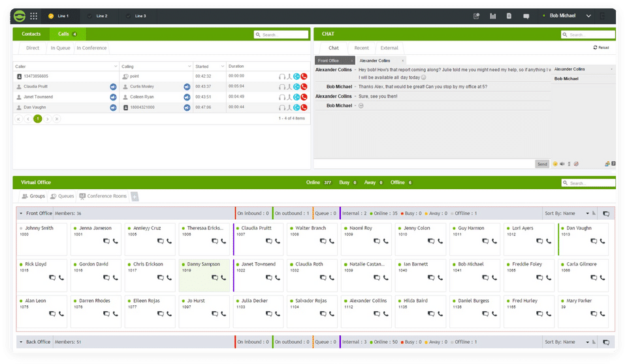Toggle speaker for Curtis Mosley

point(187,87)
